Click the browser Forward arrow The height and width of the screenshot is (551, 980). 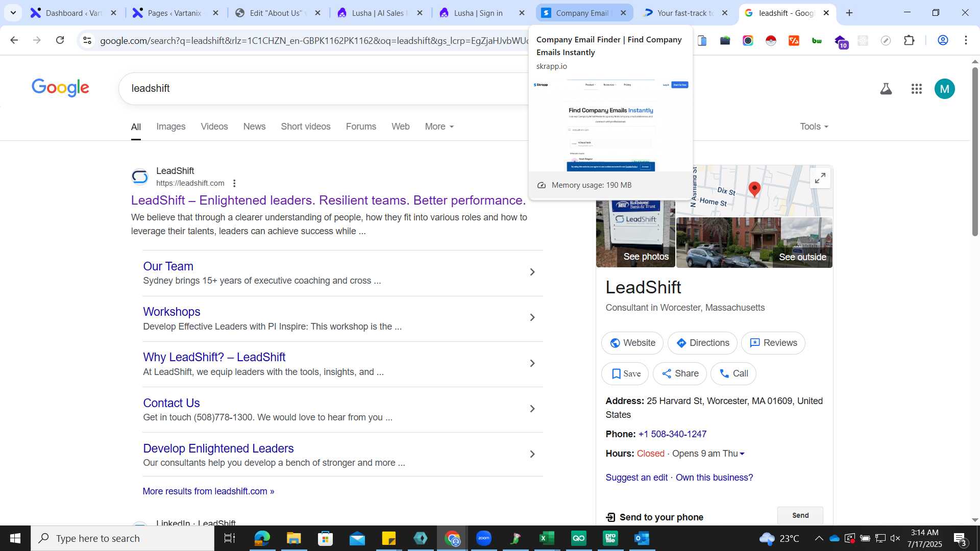coord(37,40)
